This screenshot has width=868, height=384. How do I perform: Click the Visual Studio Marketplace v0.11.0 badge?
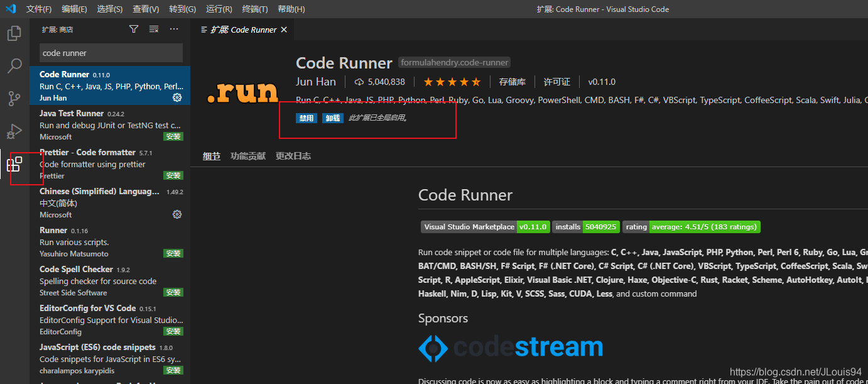point(486,227)
